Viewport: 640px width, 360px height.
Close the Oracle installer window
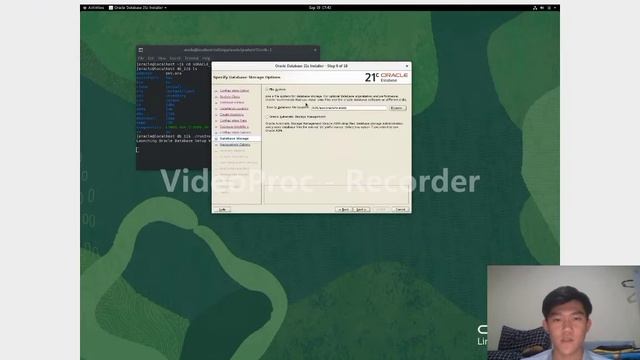407,66
